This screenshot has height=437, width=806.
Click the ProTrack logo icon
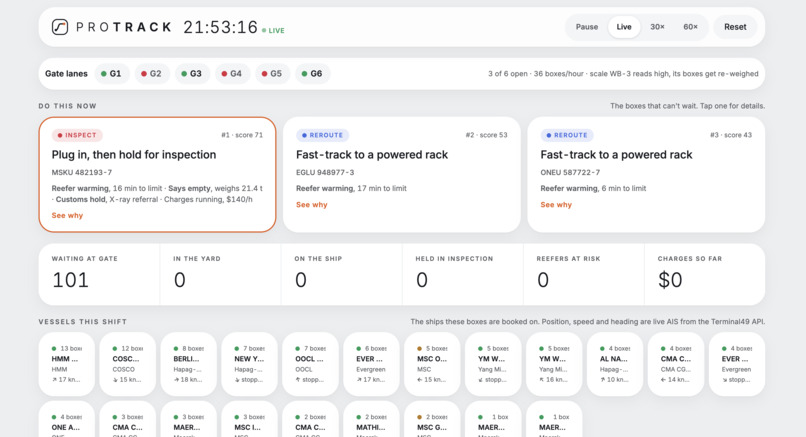(x=60, y=27)
